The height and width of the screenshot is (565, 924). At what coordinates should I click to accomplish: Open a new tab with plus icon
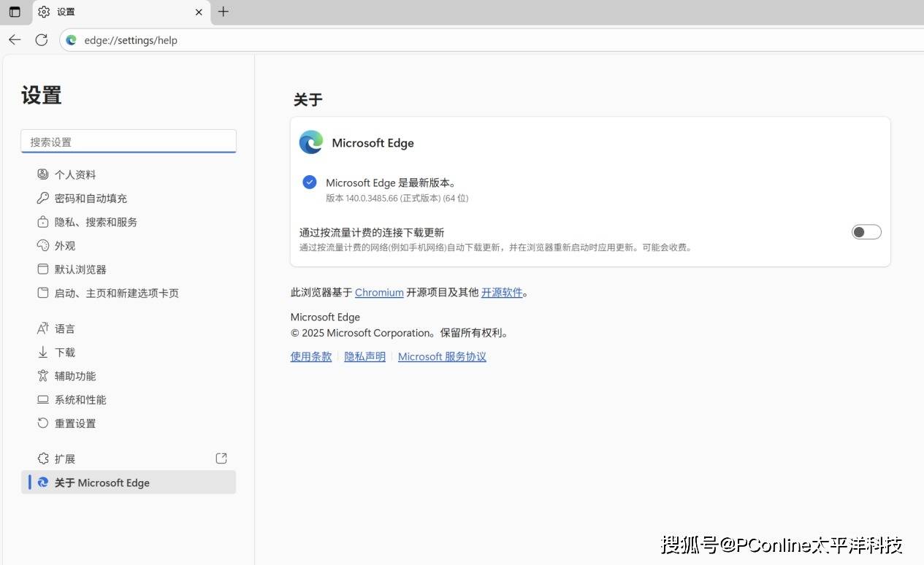(x=224, y=12)
